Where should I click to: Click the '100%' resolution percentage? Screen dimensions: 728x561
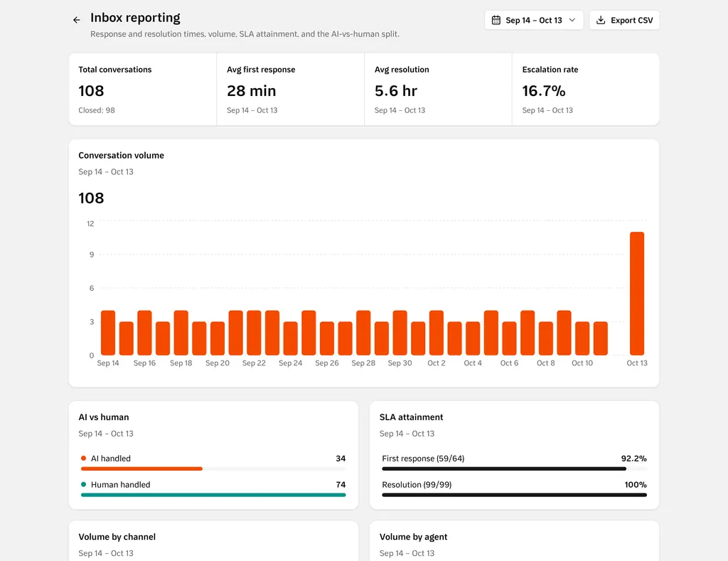[635, 484]
